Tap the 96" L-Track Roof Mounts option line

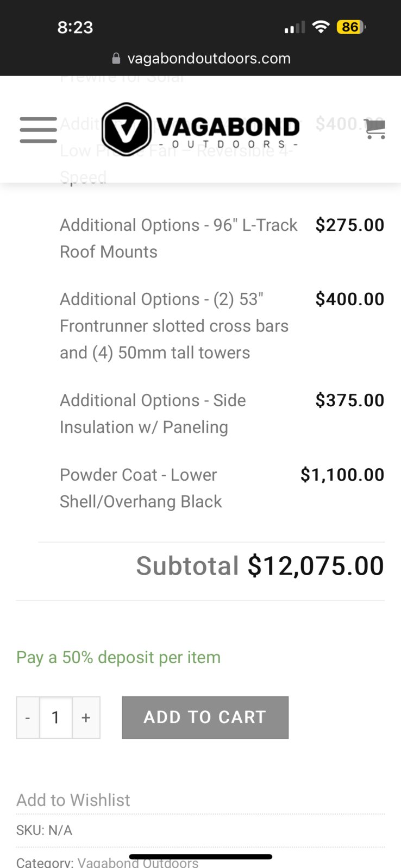pos(222,238)
